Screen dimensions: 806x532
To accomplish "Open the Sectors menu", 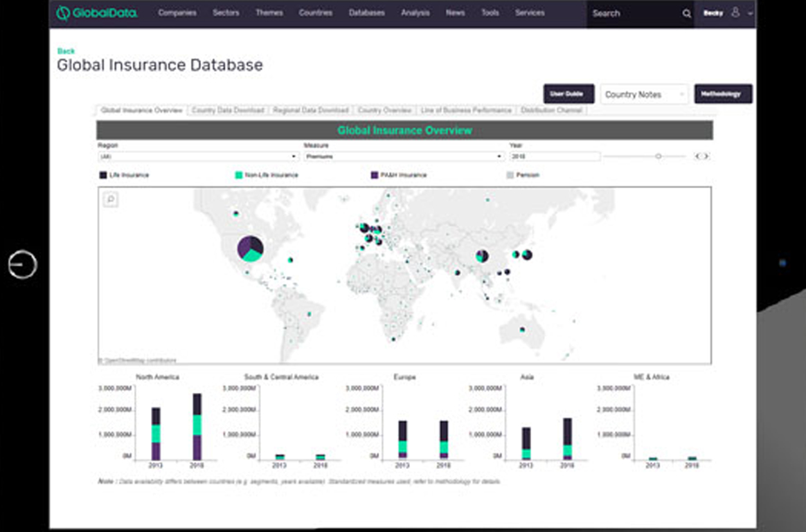I will (x=226, y=13).
